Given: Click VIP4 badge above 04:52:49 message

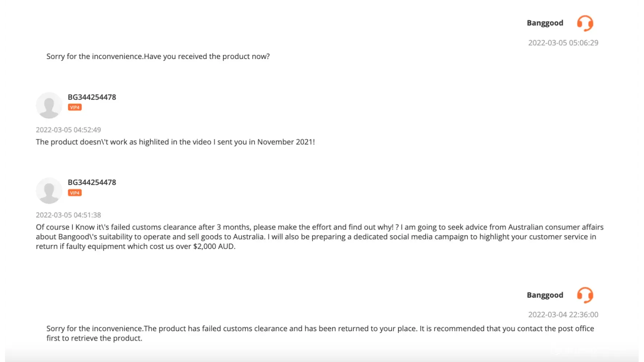Looking at the screenshot, I should 75,108.
